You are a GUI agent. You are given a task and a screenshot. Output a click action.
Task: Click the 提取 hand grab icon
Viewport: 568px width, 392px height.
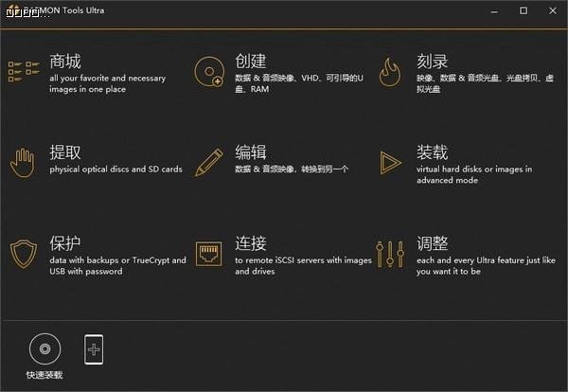tap(23, 163)
